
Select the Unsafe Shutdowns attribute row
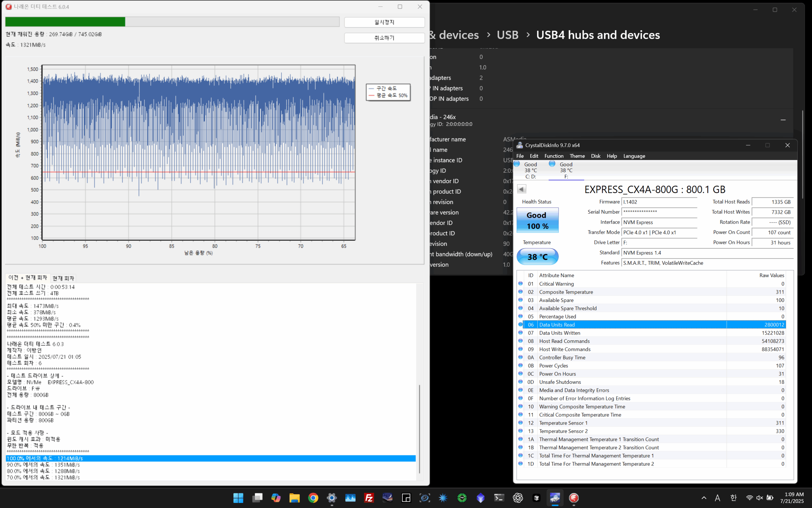click(x=654, y=382)
